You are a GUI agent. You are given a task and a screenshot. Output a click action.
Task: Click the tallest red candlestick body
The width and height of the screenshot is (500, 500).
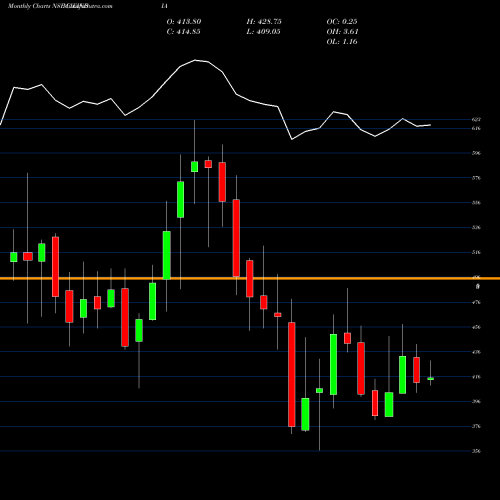(292, 374)
